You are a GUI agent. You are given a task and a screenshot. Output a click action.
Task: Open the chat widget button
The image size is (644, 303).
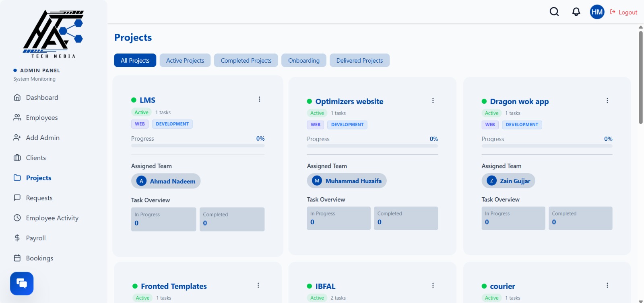[22, 284]
